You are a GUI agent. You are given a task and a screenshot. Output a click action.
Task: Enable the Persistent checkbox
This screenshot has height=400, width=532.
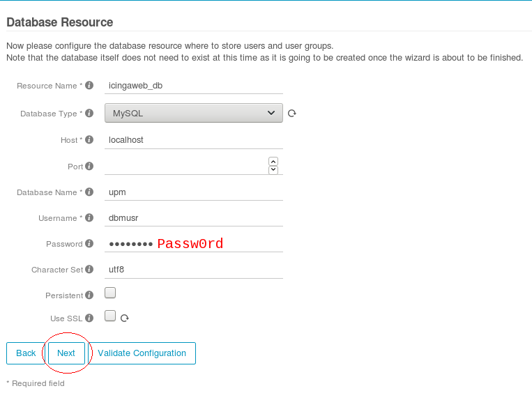coord(110,293)
